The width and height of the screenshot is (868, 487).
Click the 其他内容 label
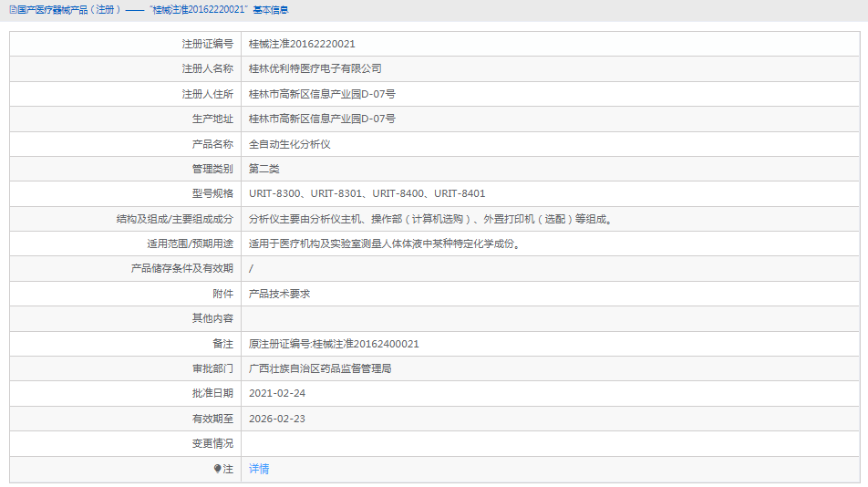pos(212,318)
